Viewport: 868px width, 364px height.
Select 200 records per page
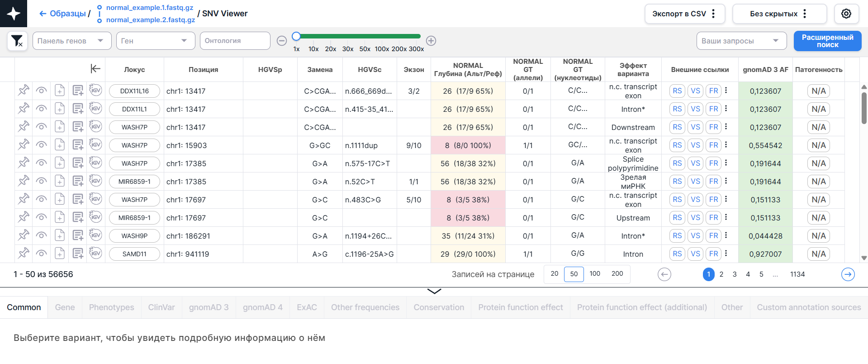click(x=617, y=274)
